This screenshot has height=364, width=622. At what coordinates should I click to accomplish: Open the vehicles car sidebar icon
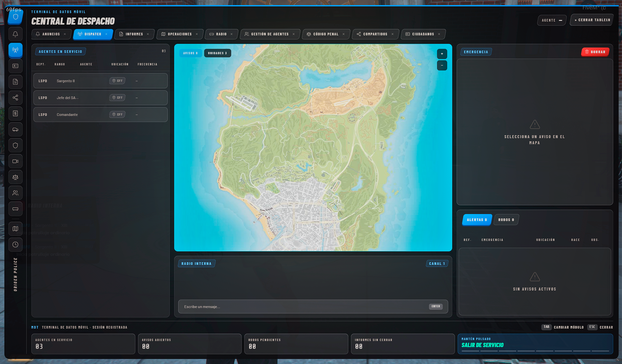point(15,129)
